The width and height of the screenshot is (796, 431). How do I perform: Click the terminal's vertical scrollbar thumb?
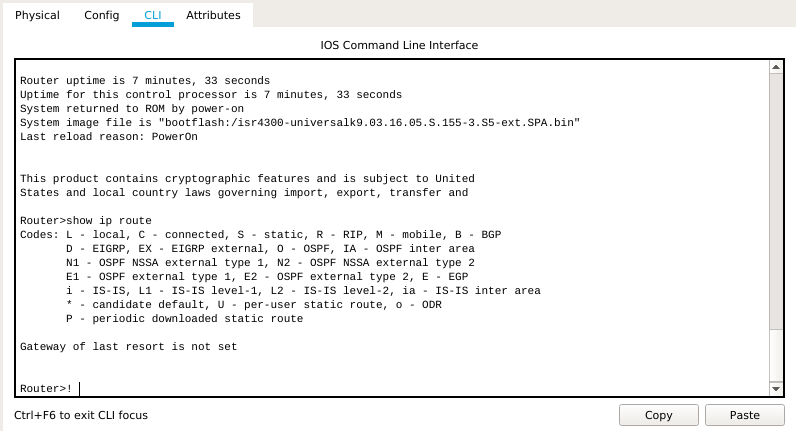click(776, 202)
